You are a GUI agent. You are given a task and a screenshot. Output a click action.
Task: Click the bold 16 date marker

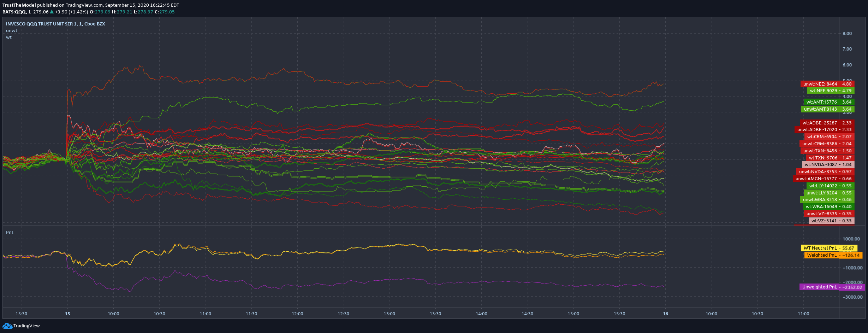pos(665,314)
